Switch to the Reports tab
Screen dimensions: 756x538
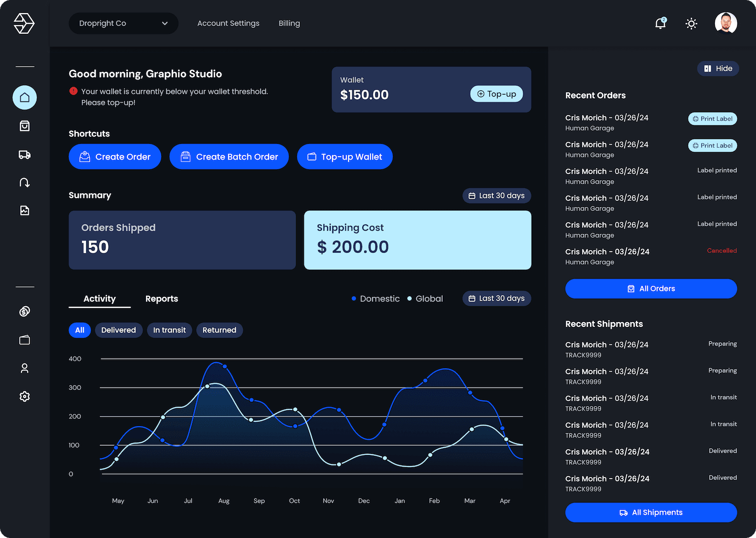point(162,298)
